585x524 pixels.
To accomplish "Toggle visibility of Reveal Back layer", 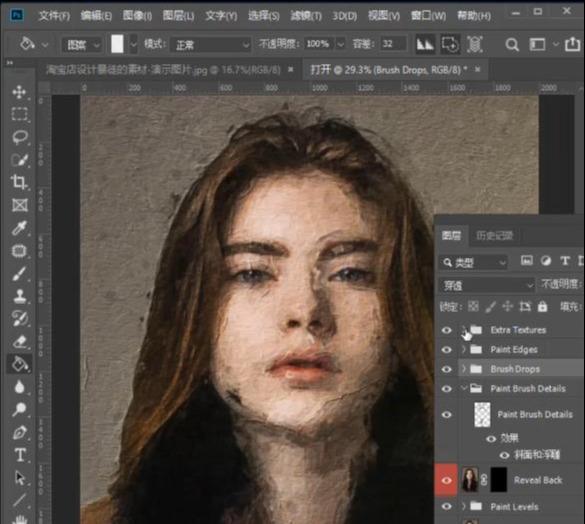I will tap(447, 480).
